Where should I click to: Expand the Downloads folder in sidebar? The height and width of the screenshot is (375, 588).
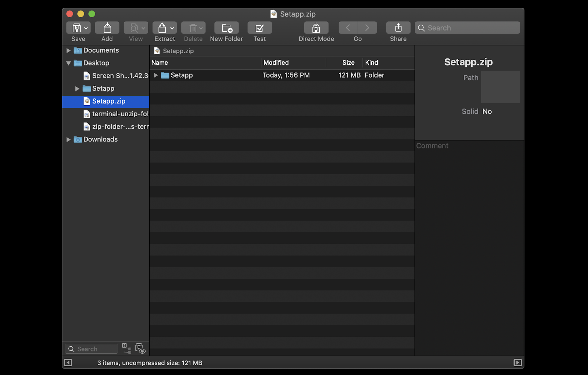click(68, 139)
